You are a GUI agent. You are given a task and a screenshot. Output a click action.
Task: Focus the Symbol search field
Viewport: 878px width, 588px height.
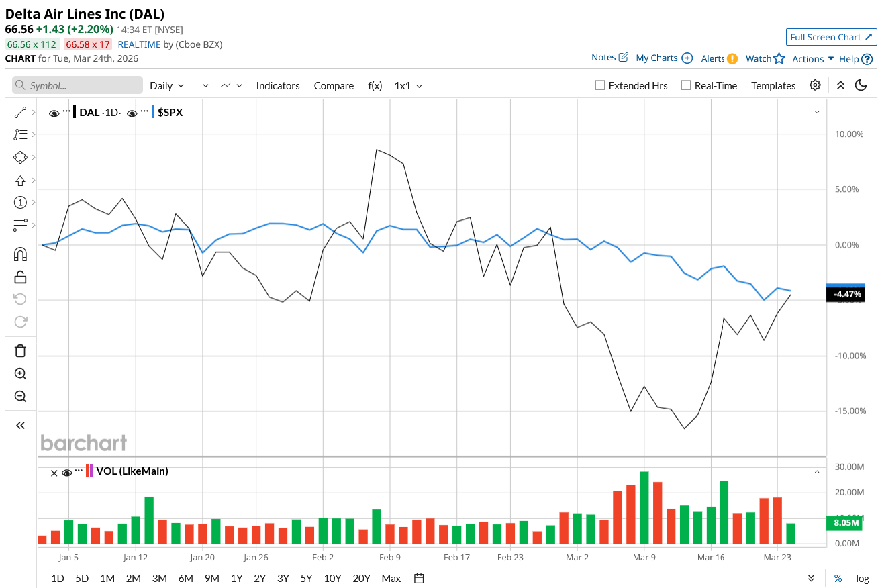pos(77,85)
